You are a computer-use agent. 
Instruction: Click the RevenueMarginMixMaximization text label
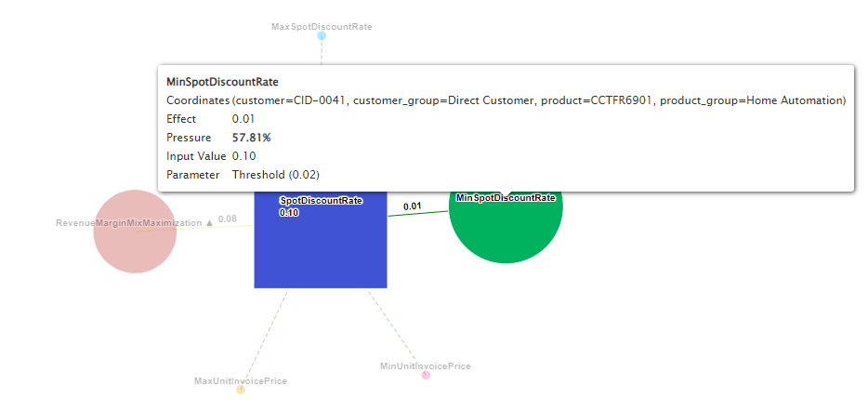(x=128, y=223)
